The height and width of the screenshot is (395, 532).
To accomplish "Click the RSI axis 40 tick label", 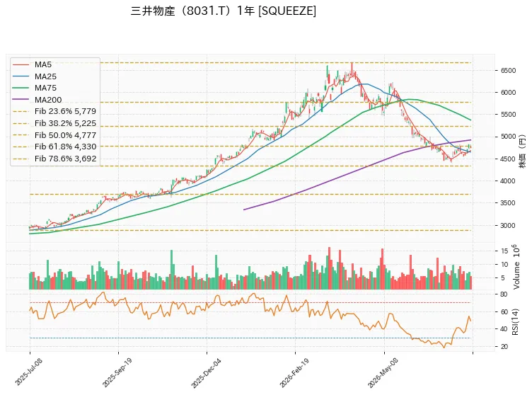I will pyautogui.click(x=504, y=329).
